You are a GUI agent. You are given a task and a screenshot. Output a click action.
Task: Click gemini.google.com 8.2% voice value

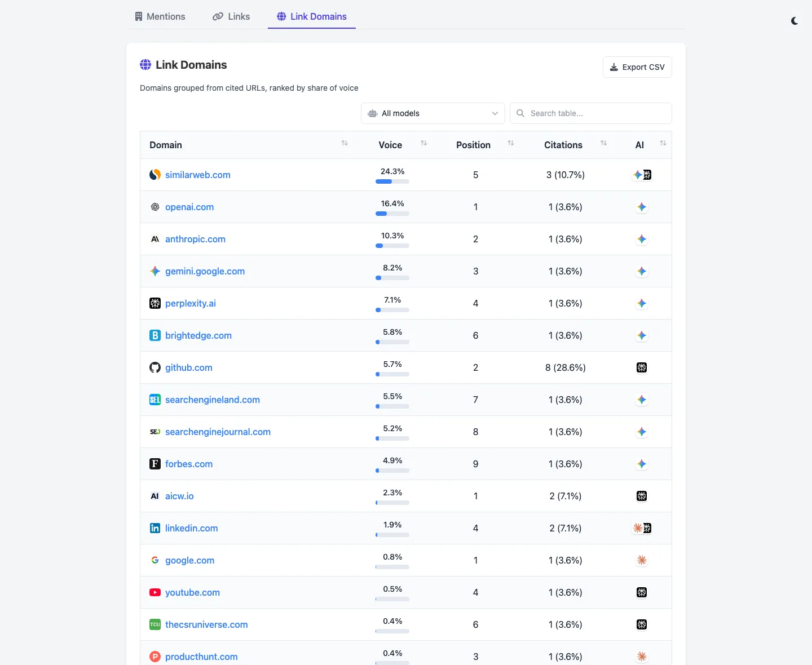click(x=392, y=268)
